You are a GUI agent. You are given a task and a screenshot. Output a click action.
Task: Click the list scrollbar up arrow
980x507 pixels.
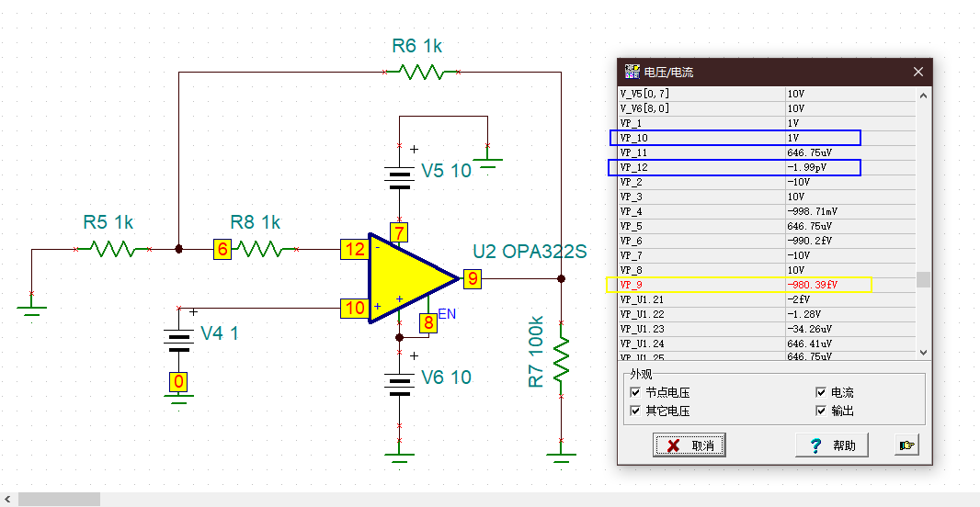coord(923,95)
